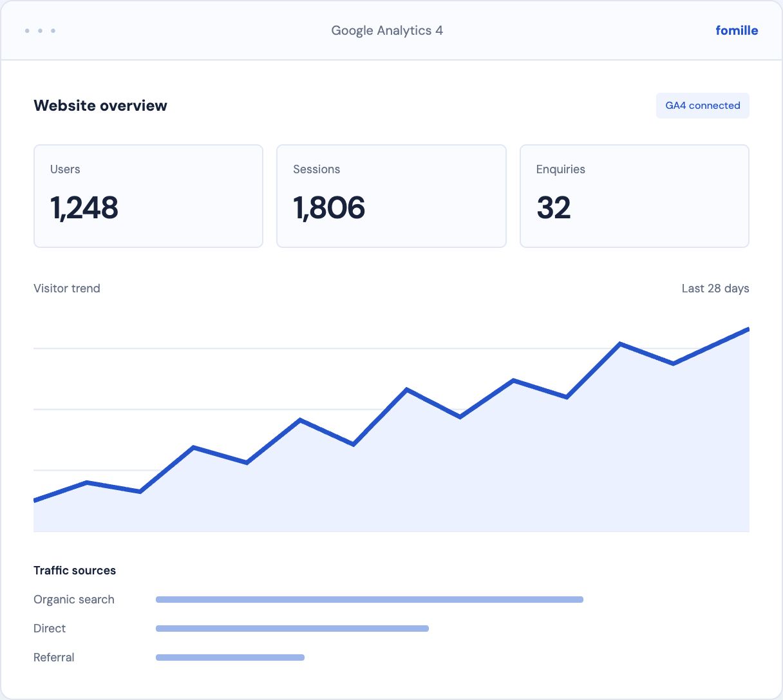The width and height of the screenshot is (783, 700).
Task: Click the Last 28 days label
Action: pos(715,289)
